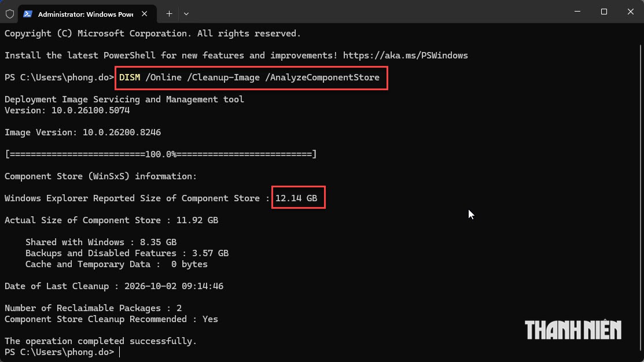Viewport: 644px width, 362px height.
Task: Open a new tab with the plus button
Action: 169,14
